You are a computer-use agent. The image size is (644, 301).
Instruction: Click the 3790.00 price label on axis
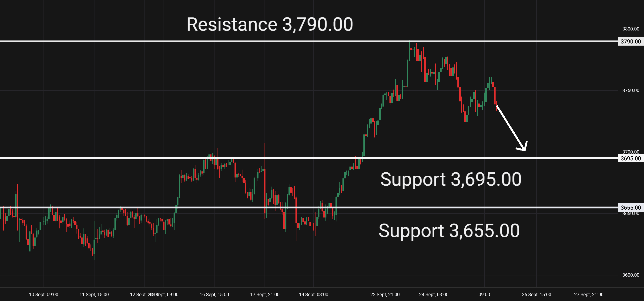click(x=631, y=41)
